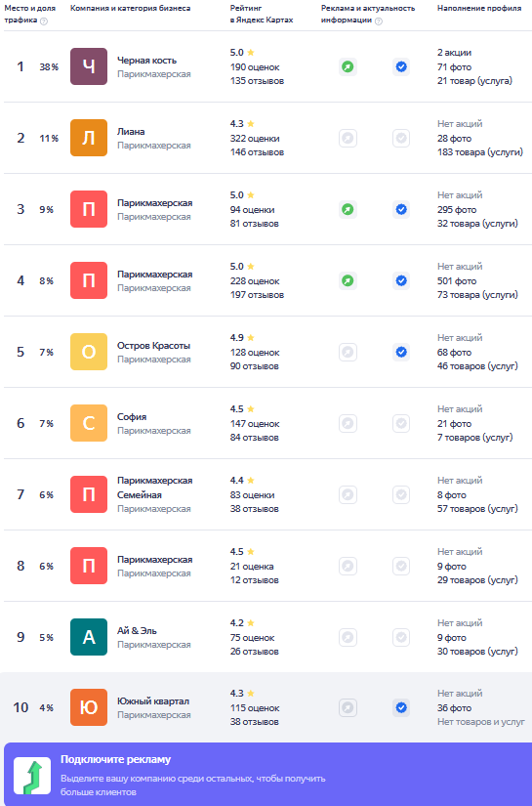The image size is (532, 806).
Task: Click the Рейтинг в Яндекс Картах column header
Action: point(262,14)
